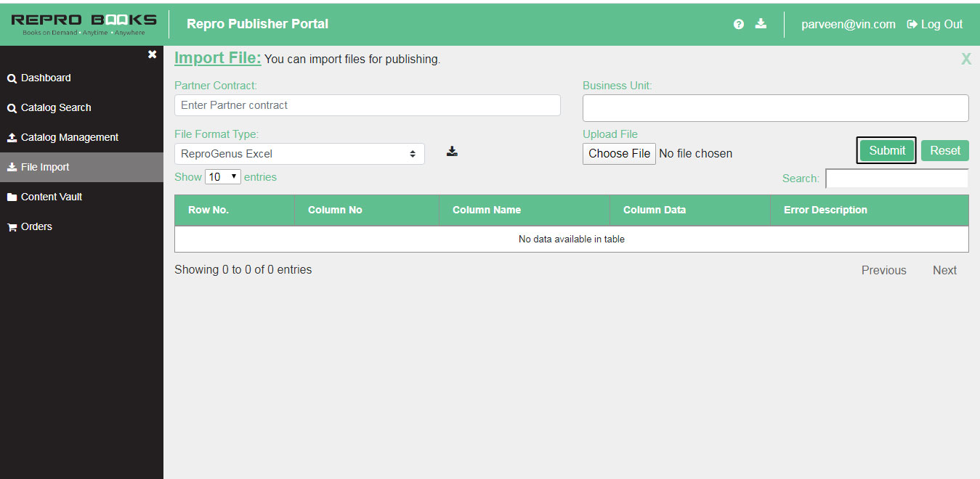
Task: Click the download icon in the top bar
Action: 761,24
